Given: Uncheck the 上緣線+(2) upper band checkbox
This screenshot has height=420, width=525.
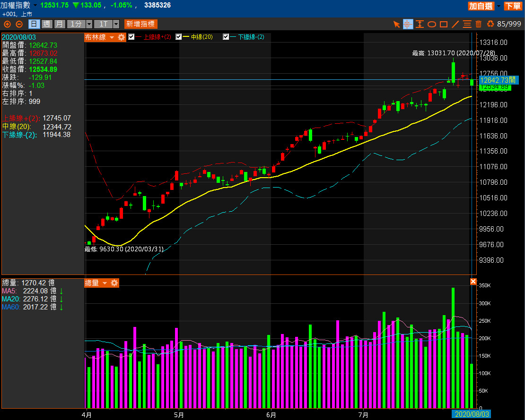Looking at the screenshot, I should coord(131,37).
